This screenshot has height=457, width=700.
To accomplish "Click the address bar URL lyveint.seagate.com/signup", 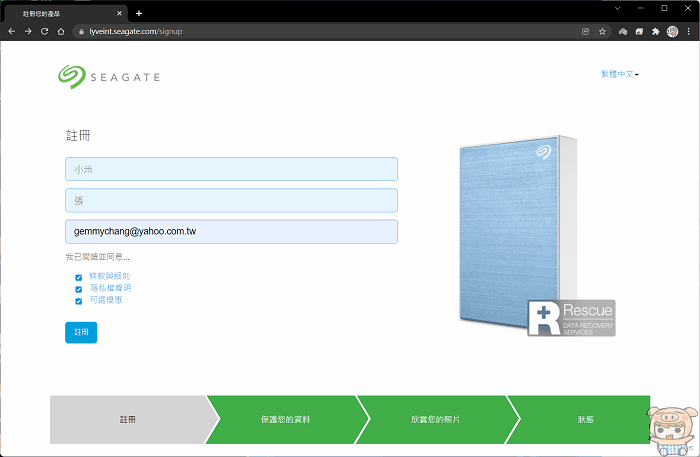I will coord(136,32).
